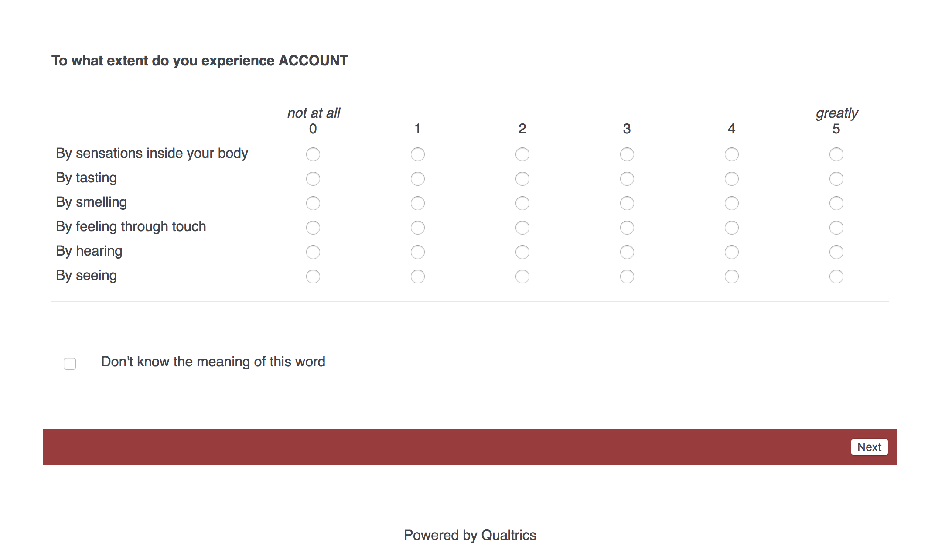This screenshot has height=560, width=935.
Task: Check "Don't know the meaning" checkbox
Action: 70,363
